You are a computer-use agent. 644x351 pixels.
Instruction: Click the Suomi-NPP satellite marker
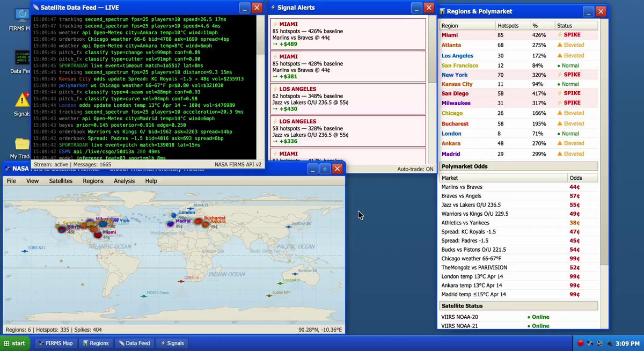269,295
